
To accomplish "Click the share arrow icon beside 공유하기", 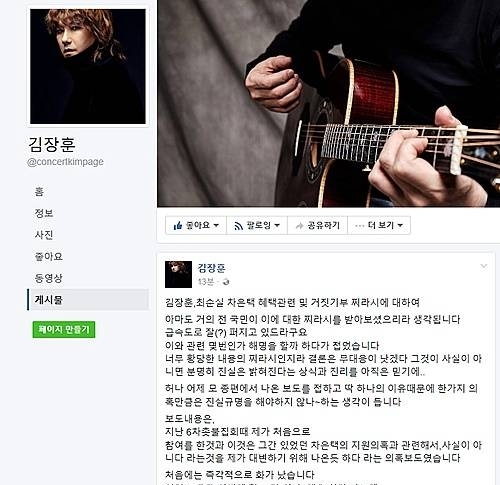I will pos(299,226).
